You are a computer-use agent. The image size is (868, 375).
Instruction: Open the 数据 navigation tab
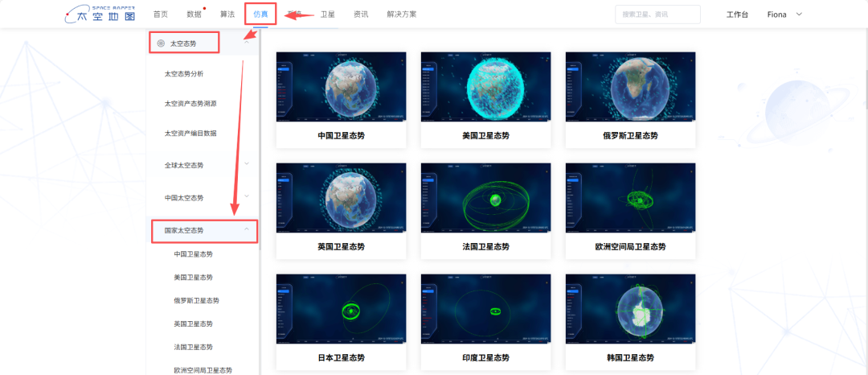tap(194, 14)
